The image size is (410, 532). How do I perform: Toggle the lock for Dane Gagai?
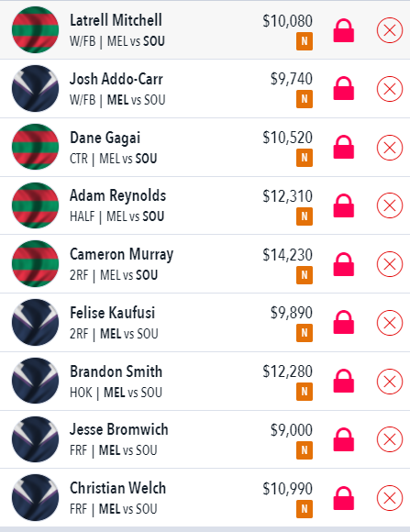[343, 147]
